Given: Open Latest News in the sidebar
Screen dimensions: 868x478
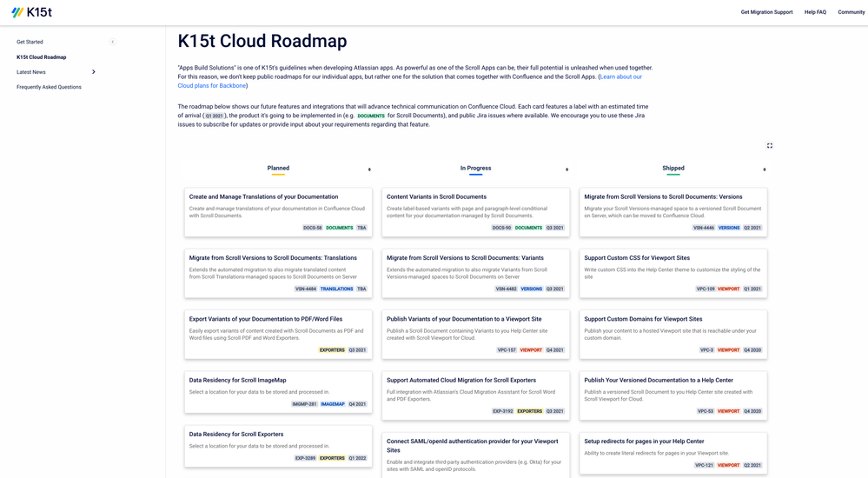Looking at the screenshot, I should pos(31,72).
